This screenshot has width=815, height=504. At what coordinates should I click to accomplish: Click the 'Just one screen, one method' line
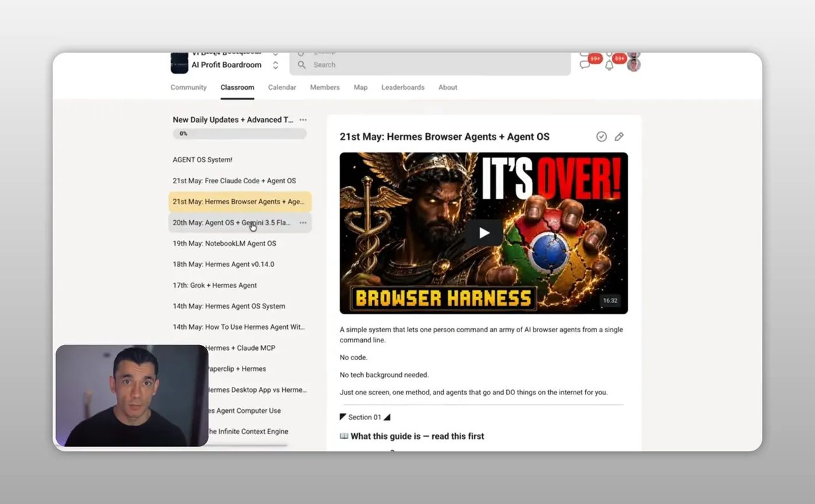pos(474,392)
